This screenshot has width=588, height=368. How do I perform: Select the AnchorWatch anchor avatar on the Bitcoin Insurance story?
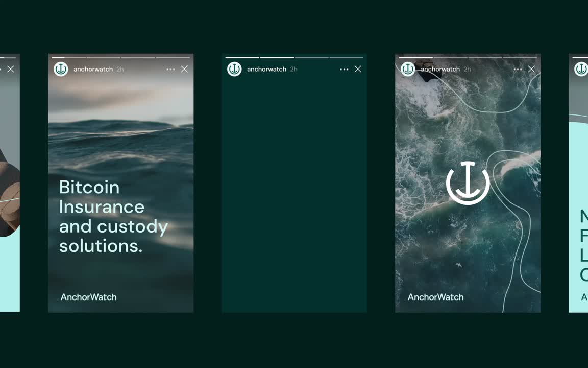point(61,68)
